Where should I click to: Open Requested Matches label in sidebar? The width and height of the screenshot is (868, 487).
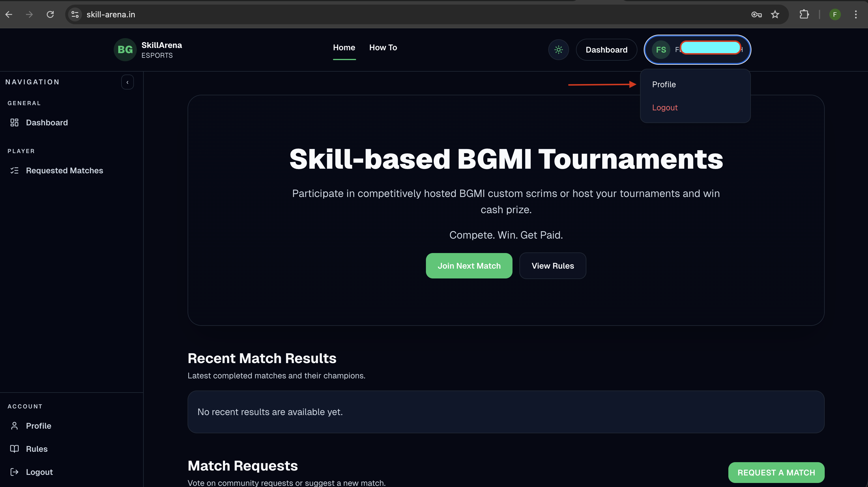pyautogui.click(x=64, y=170)
